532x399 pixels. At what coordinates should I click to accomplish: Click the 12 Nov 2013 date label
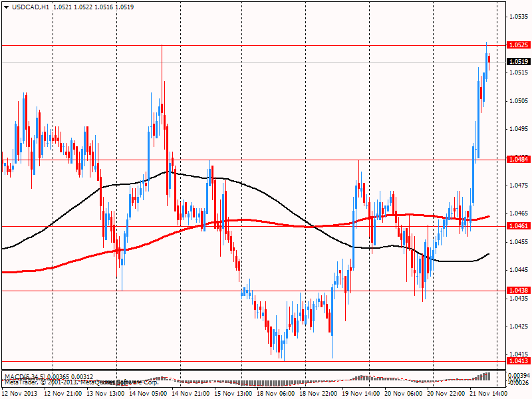point(20,394)
